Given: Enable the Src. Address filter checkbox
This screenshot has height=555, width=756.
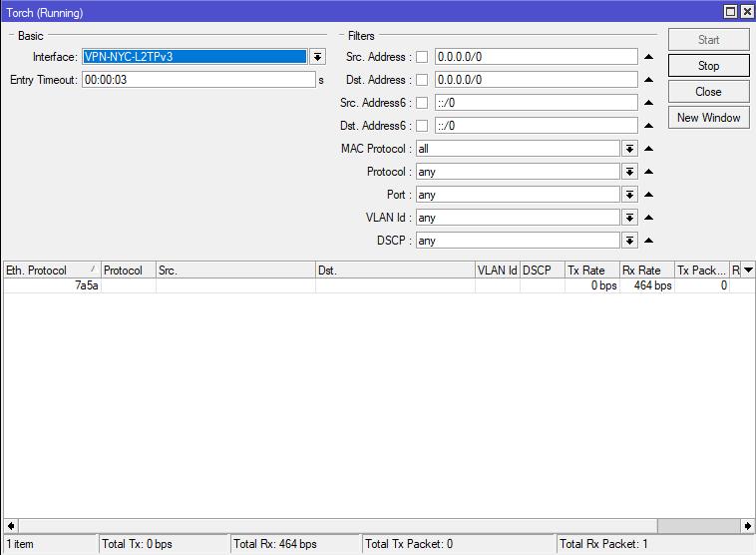Looking at the screenshot, I should point(422,57).
